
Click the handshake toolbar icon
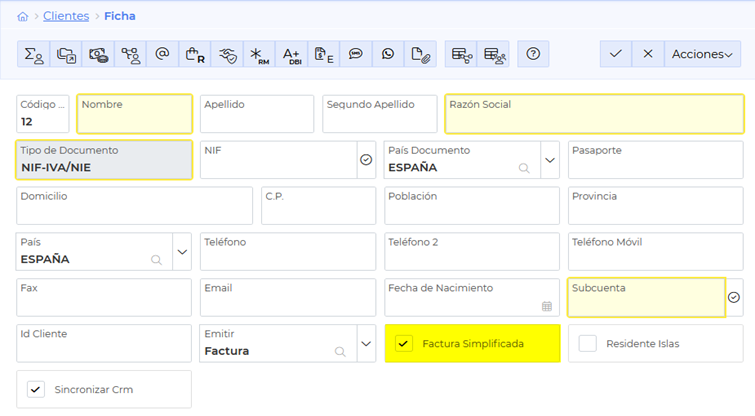coord(227,54)
